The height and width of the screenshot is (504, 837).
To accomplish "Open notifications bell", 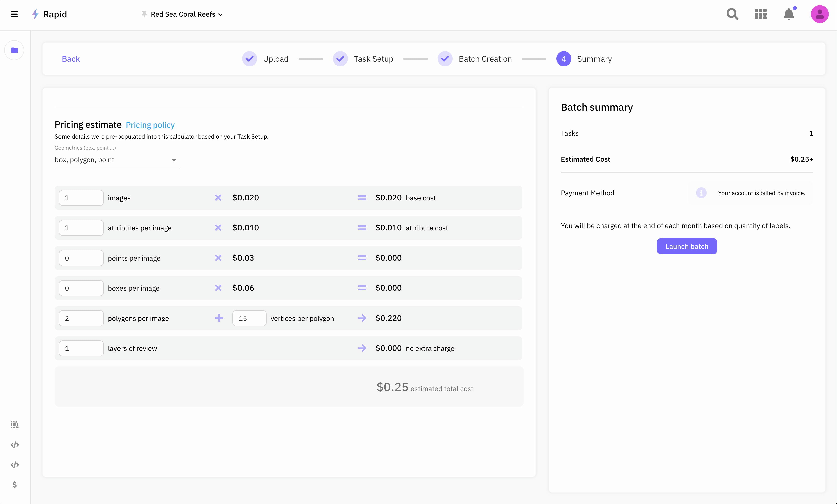I will tap(789, 14).
